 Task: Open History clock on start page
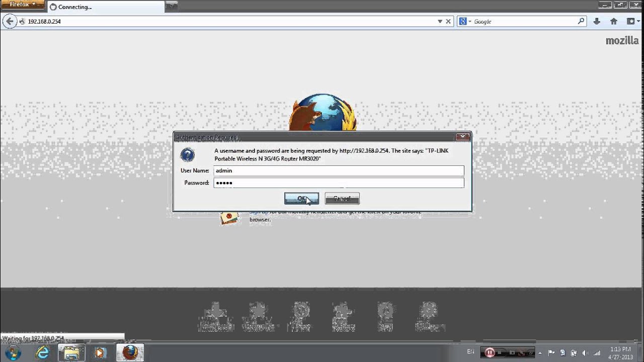tap(301, 317)
